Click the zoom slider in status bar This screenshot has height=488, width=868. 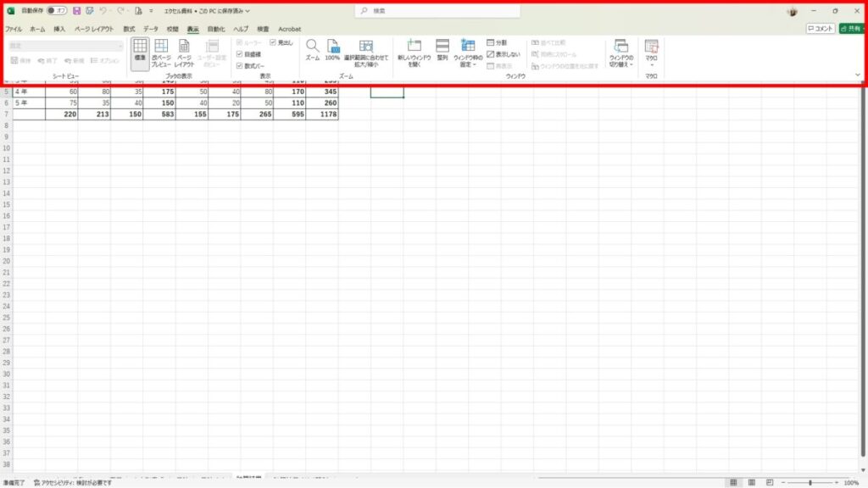click(810, 483)
